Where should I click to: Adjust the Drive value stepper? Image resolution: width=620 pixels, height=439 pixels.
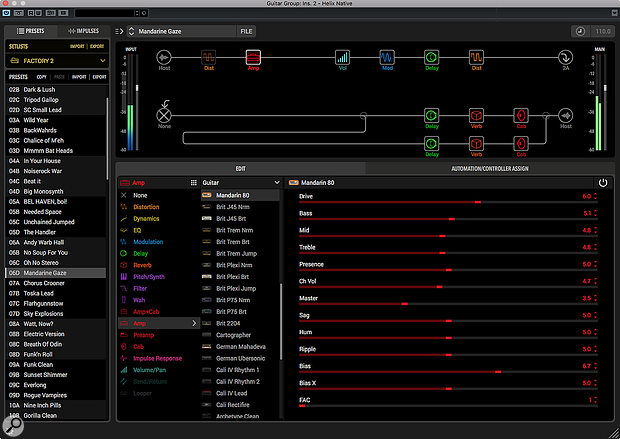point(595,196)
